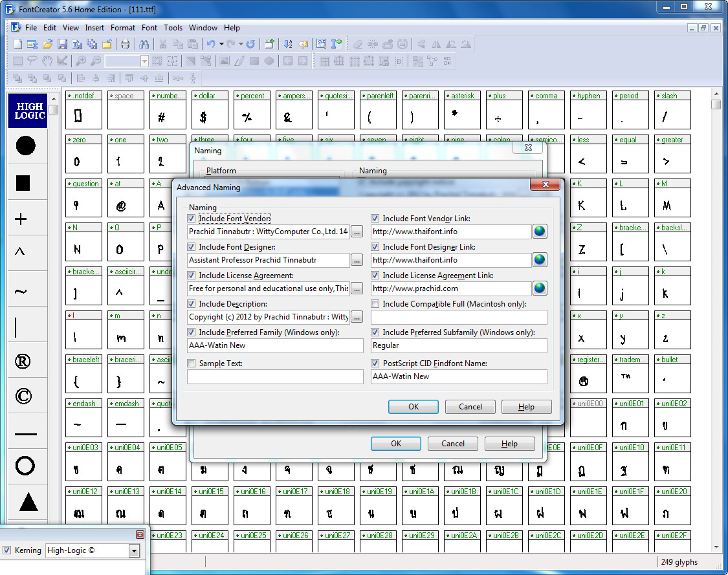Expand Font Vendor text with ellipsis button
728x575 pixels.
[x=357, y=232]
